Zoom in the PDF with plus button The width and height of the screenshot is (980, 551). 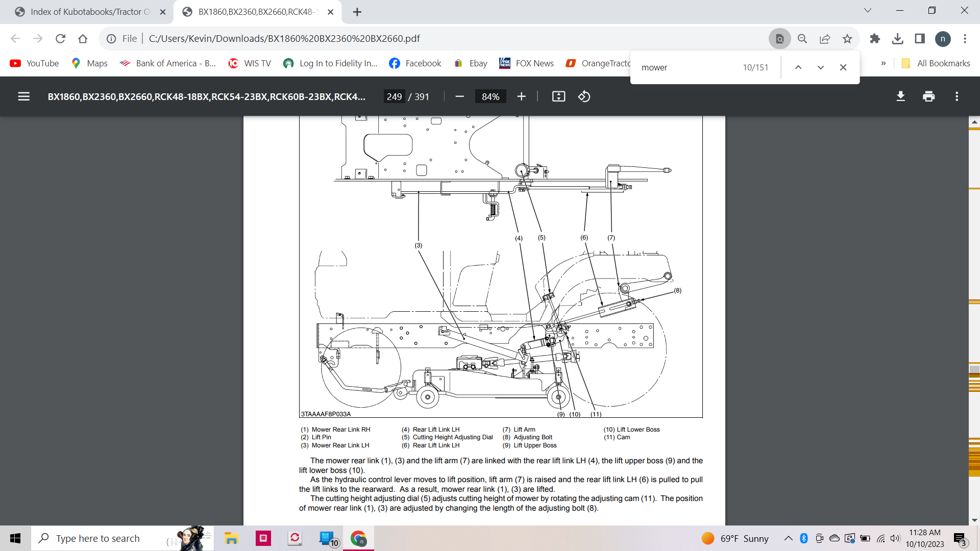pos(521,96)
